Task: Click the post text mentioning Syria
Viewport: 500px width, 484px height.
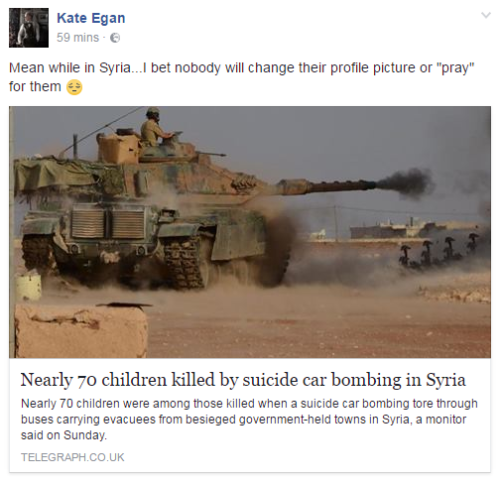Action: [x=241, y=77]
